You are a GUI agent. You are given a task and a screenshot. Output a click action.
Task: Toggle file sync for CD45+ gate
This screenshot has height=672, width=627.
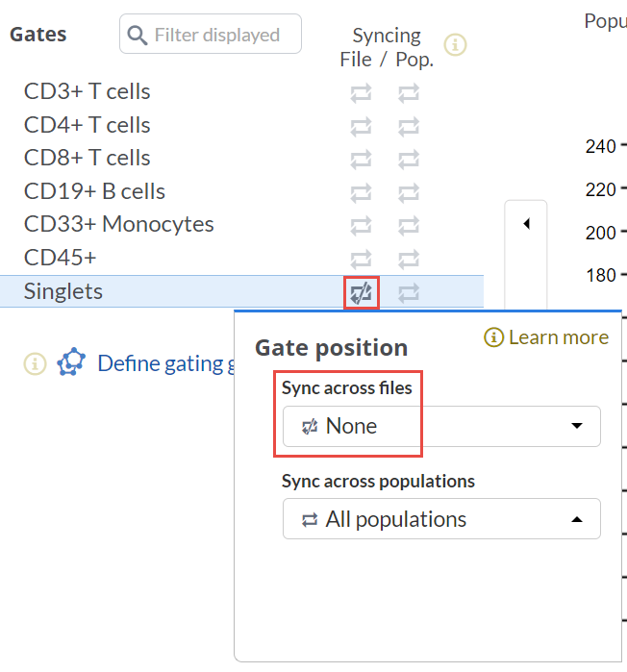361,259
